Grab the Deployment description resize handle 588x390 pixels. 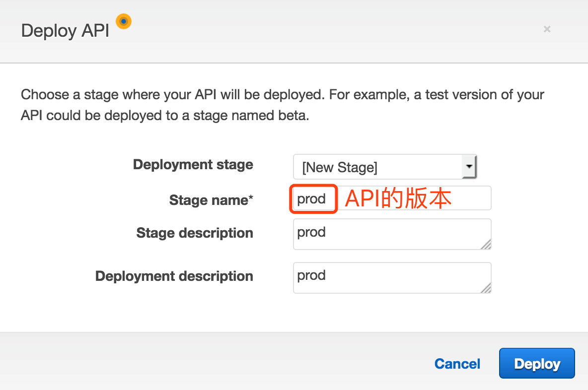click(x=486, y=288)
